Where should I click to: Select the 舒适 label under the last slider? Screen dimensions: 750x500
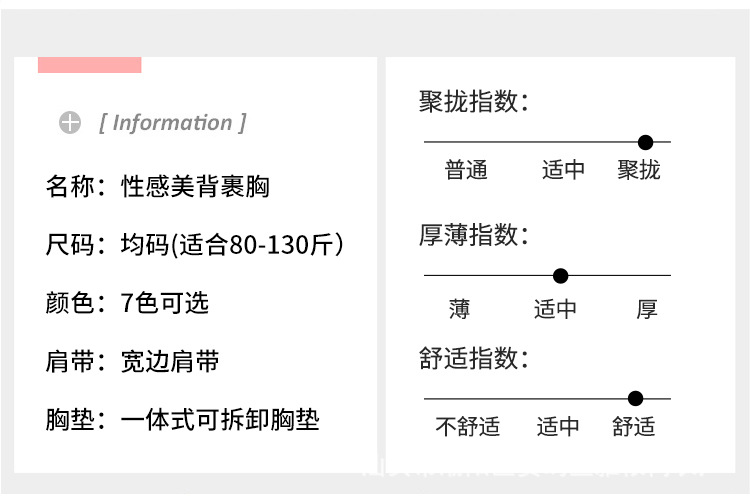coord(633,426)
